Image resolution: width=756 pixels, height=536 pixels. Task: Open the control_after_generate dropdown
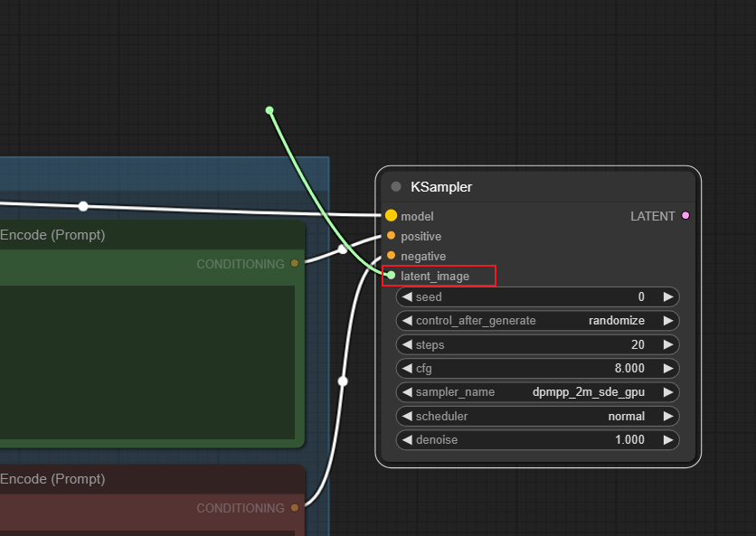pyautogui.click(x=537, y=321)
